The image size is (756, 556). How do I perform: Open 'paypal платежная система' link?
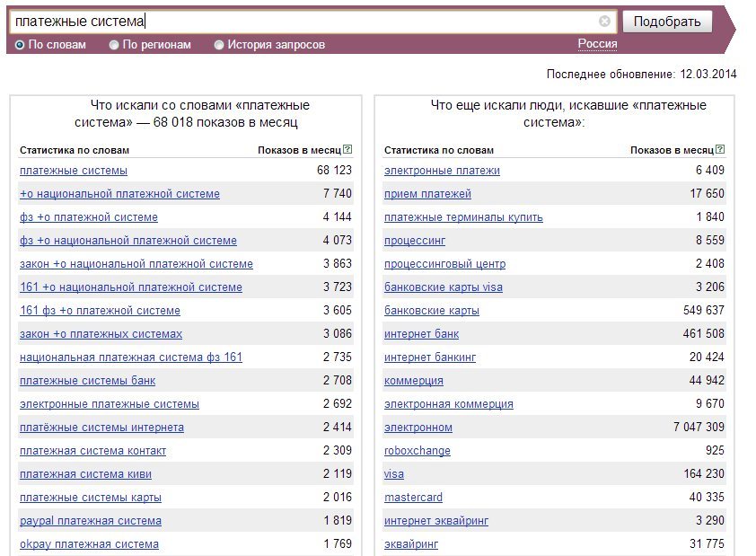point(91,521)
